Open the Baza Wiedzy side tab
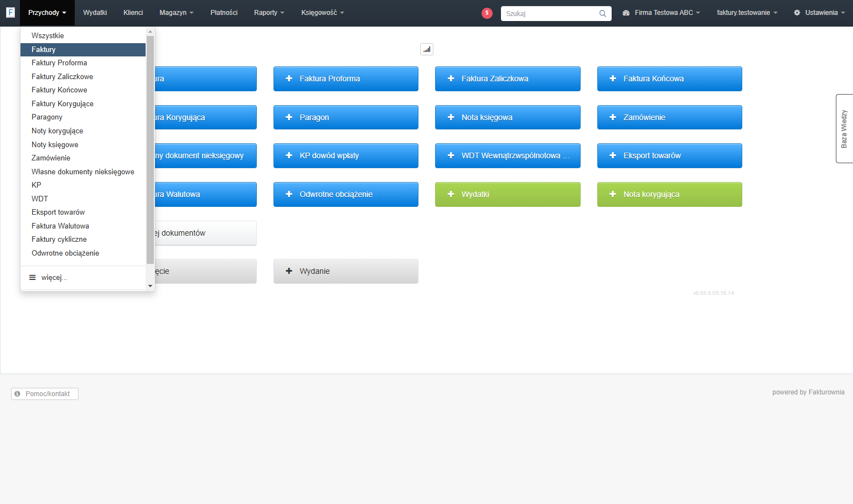 click(x=844, y=128)
